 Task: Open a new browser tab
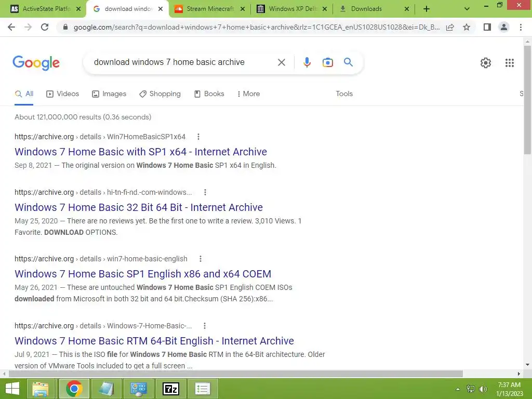[427, 9]
